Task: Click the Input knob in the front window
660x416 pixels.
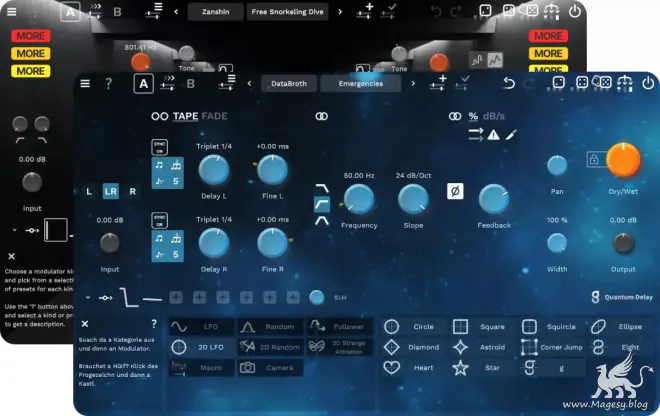Action: pyautogui.click(x=109, y=243)
